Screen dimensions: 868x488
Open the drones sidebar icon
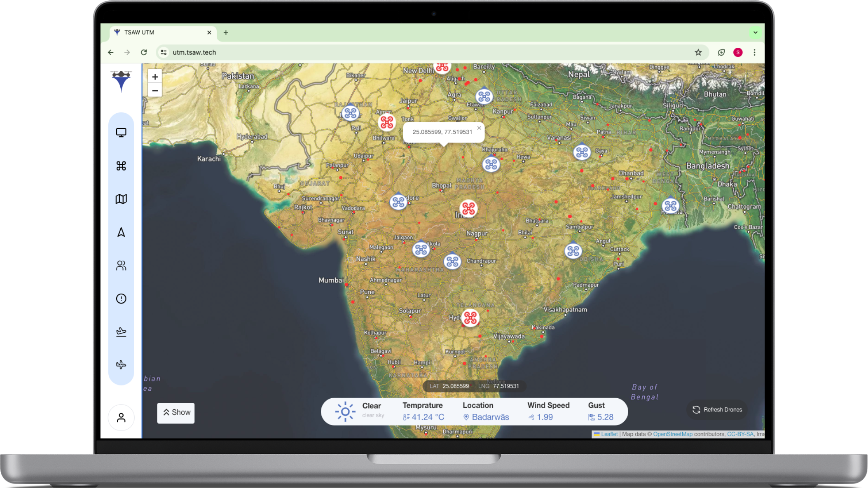(121, 166)
